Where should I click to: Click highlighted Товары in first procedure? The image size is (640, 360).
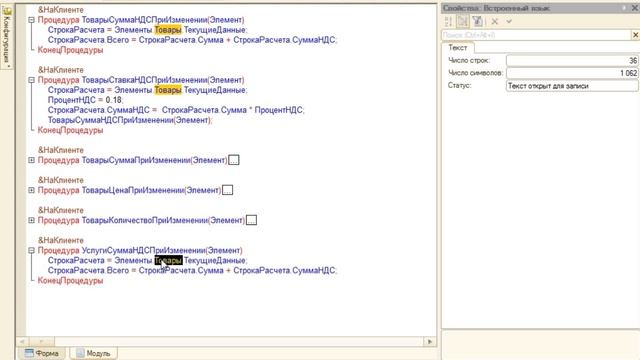pyautogui.click(x=168, y=30)
